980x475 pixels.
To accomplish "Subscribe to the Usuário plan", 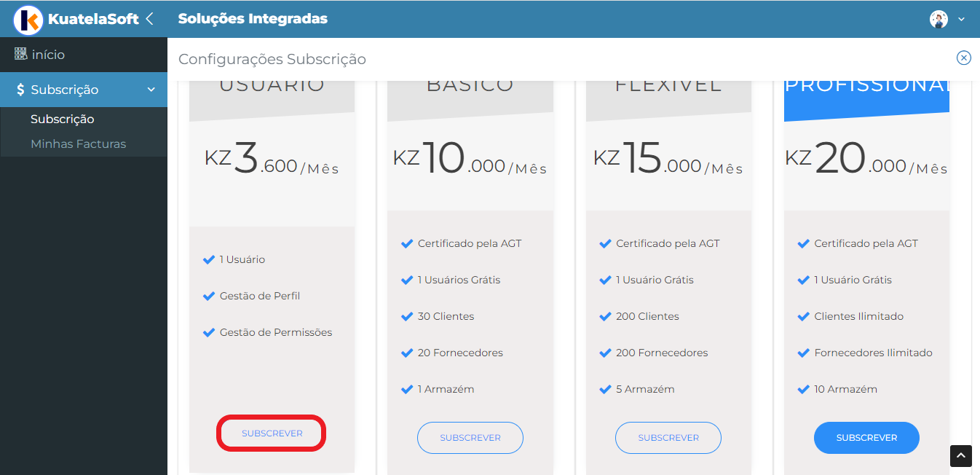I will [272, 433].
